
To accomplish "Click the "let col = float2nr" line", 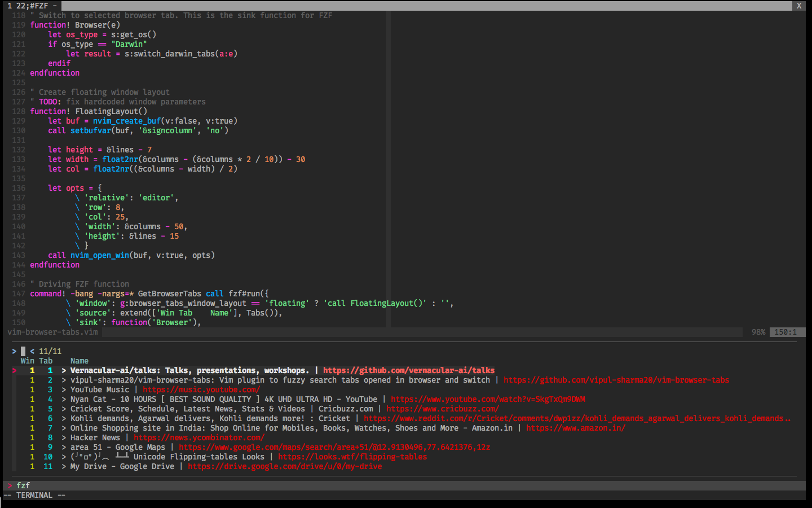I will (143, 169).
